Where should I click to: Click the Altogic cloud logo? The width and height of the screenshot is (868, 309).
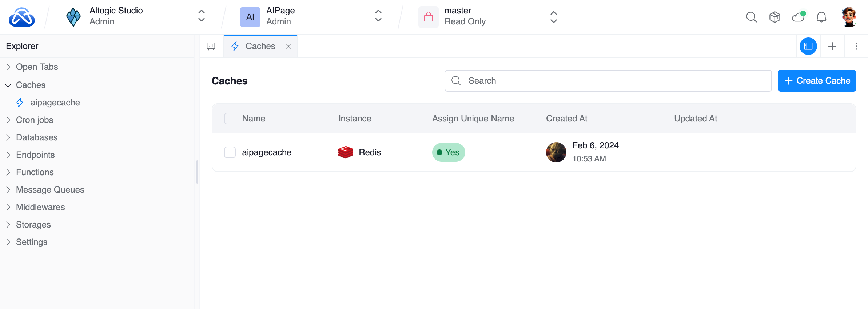pyautogui.click(x=22, y=17)
